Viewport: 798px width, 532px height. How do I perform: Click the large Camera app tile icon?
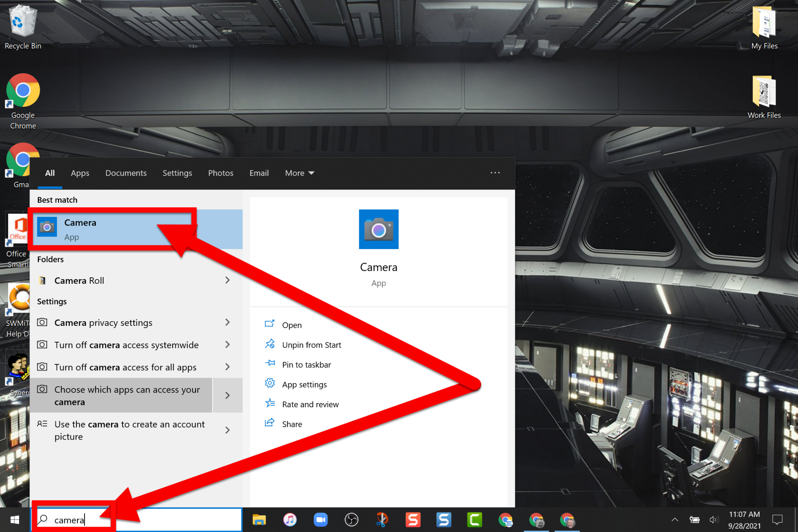tap(378, 229)
